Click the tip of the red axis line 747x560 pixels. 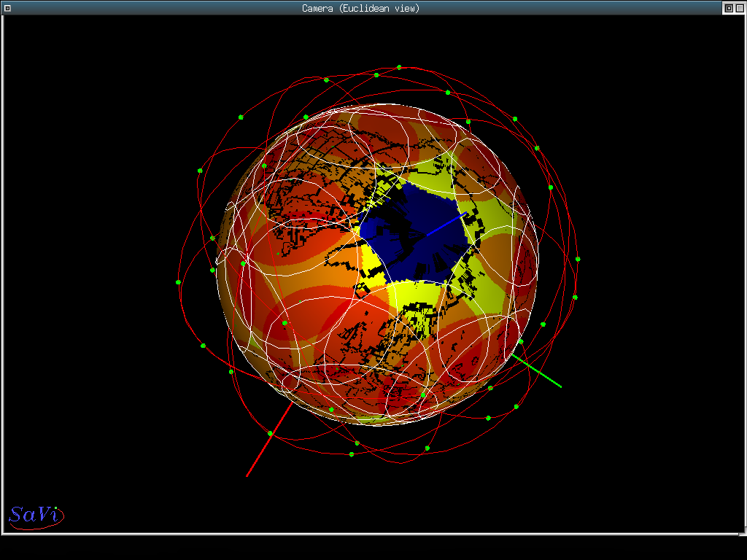point(247,475)
